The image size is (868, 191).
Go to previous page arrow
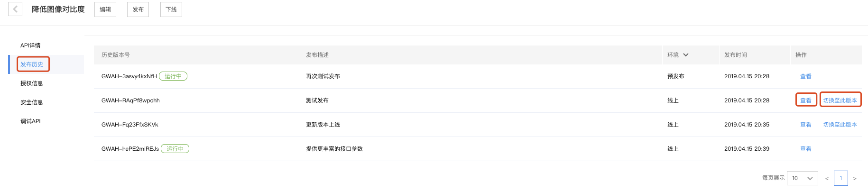point(827,179)
